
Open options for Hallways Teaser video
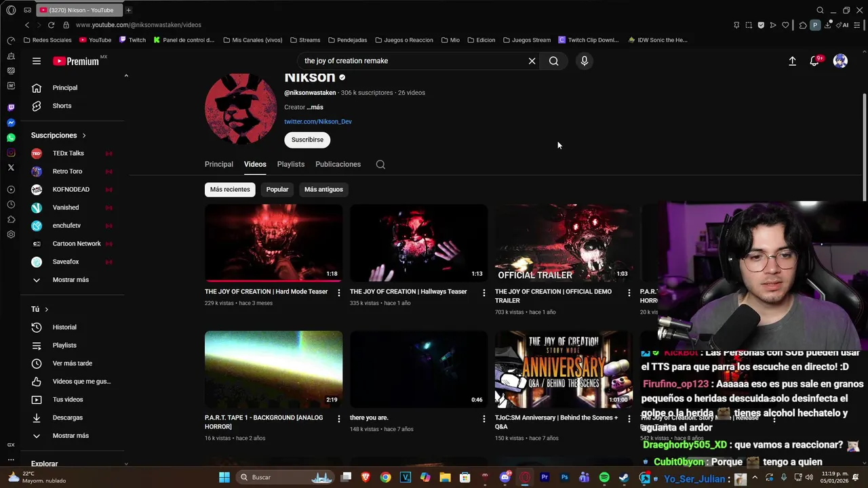pyautogui.click(x=484, y=293)
